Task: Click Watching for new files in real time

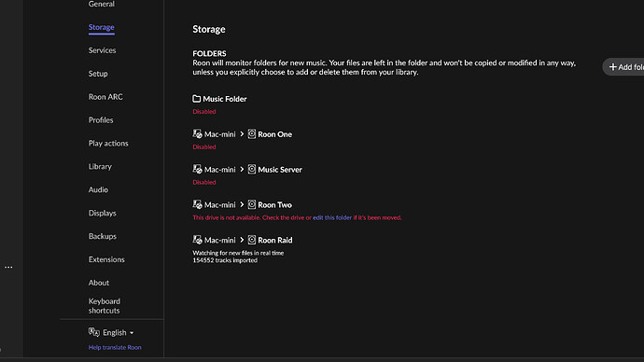Action: click(238, 253)
